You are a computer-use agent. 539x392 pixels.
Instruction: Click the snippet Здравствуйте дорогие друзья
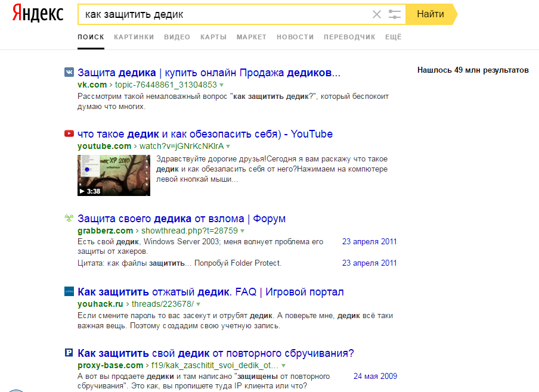click(272, 169)
